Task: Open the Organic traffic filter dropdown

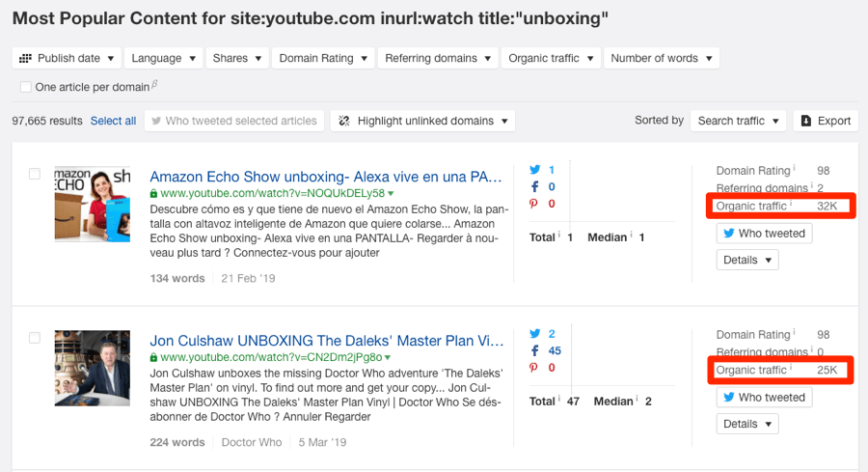Action: point(551,58)
